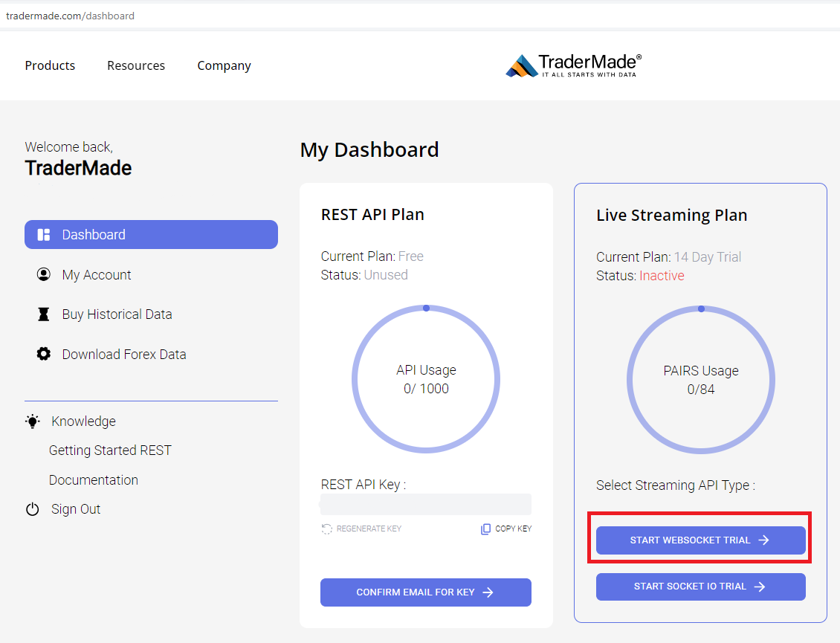
Task: Open Buy Historical Data
Action: pyautogui.click(x=117, y=314)
